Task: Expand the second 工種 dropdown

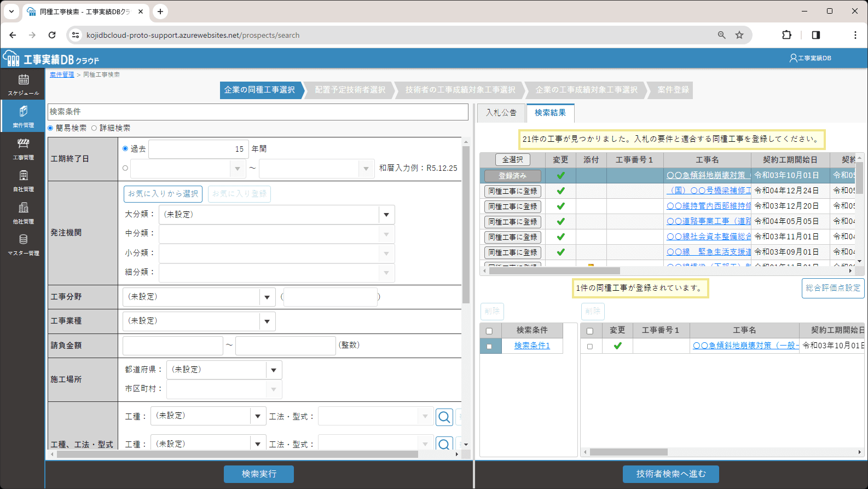Action: (258, 444)
